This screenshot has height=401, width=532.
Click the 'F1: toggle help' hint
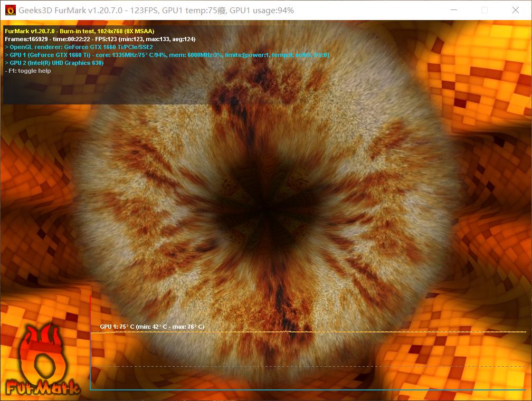coord(28,71)
